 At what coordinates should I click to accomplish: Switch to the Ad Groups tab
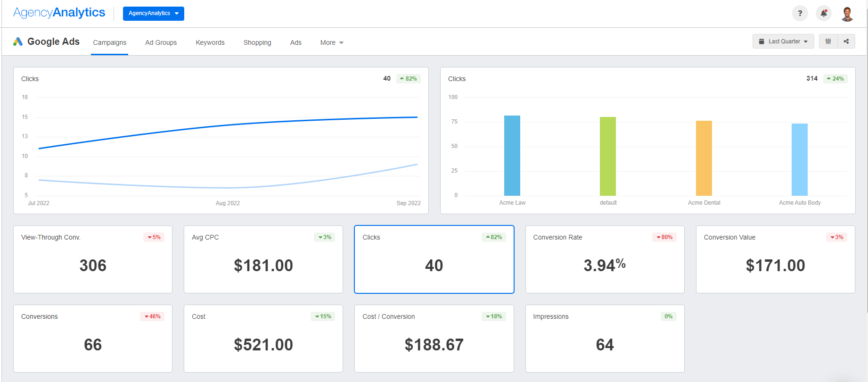(x=161, y=42)
